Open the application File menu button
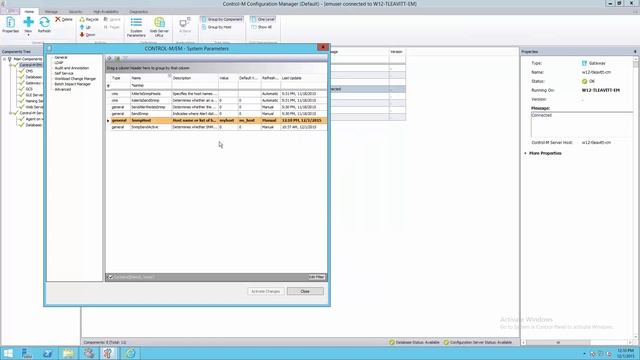640x360 pixels. coord(10,11)
